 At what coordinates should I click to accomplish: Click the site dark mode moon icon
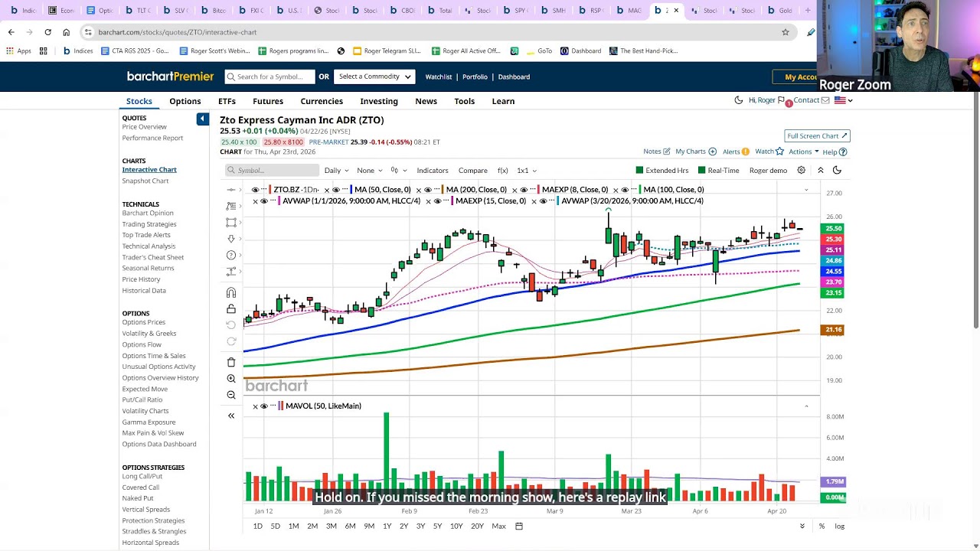tap(739, 100)
